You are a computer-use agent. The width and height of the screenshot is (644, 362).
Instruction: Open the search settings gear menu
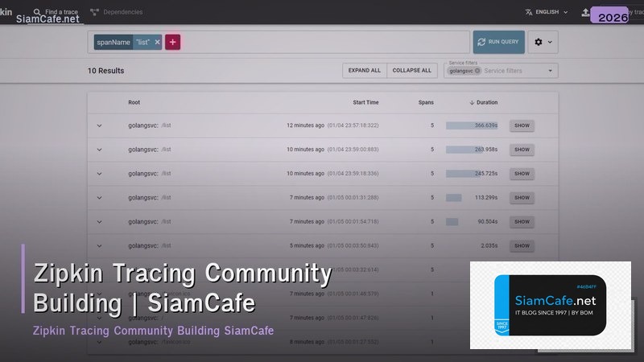point(543,42)
